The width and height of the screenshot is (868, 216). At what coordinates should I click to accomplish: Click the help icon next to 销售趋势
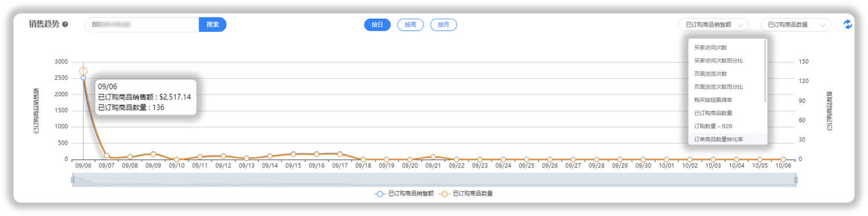click(65, 24)
